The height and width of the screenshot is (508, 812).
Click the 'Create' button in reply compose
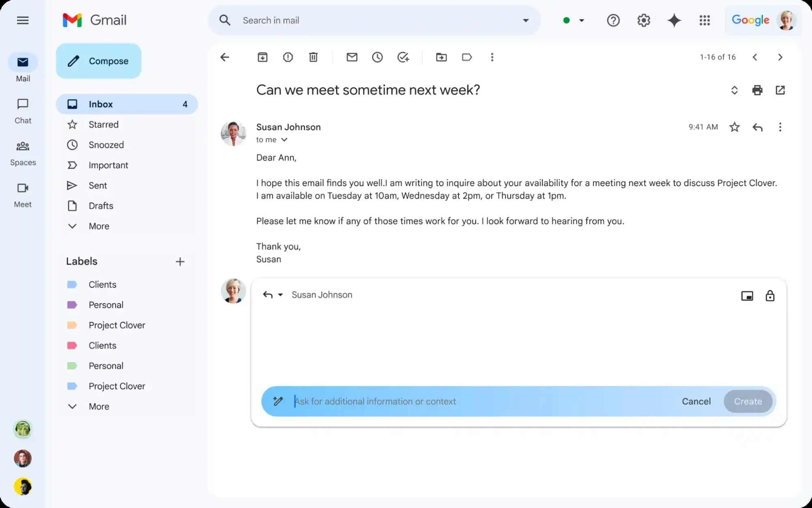click(x=748, y=401)
